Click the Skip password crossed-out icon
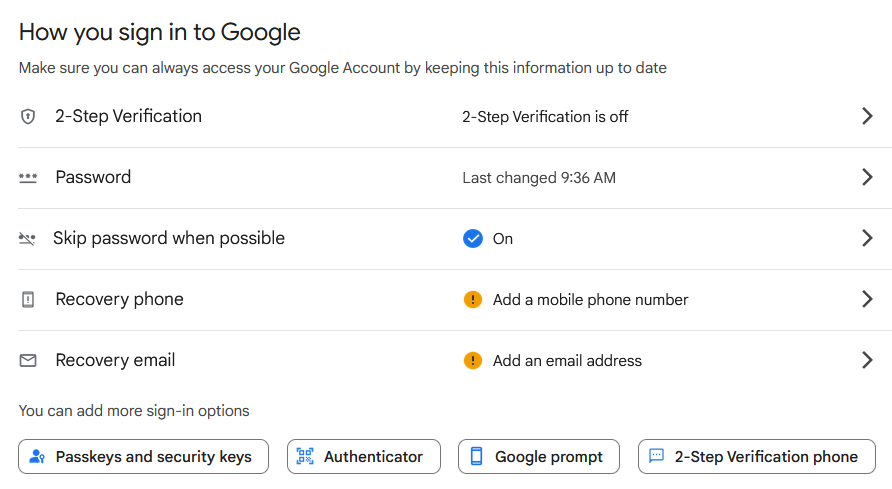 27,239
